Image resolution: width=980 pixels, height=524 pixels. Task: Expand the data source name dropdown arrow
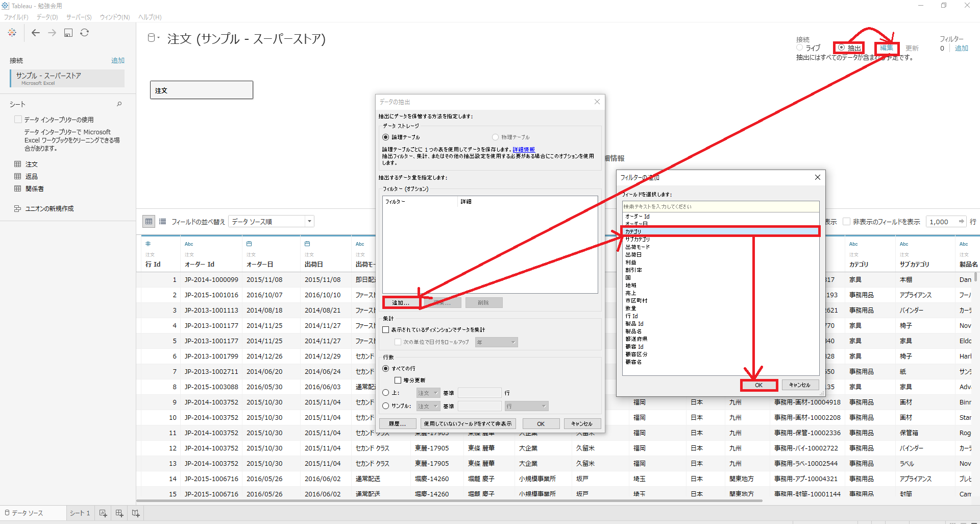tap(159, 37)
